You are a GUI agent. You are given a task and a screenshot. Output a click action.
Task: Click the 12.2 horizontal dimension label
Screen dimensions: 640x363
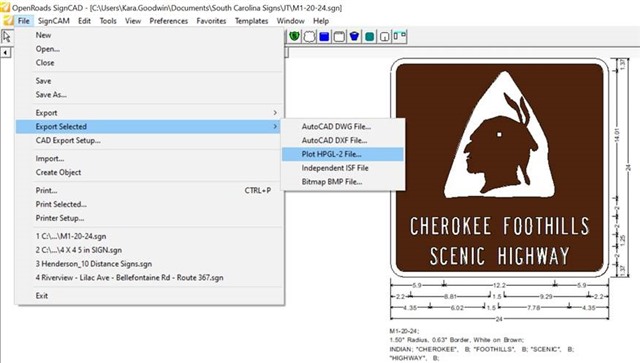499,285
